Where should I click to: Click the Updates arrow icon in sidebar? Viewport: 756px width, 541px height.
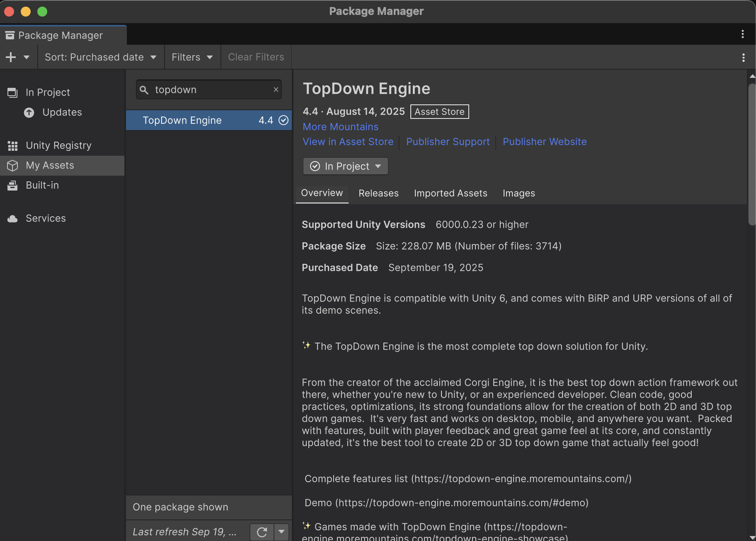tap(29, 113)
